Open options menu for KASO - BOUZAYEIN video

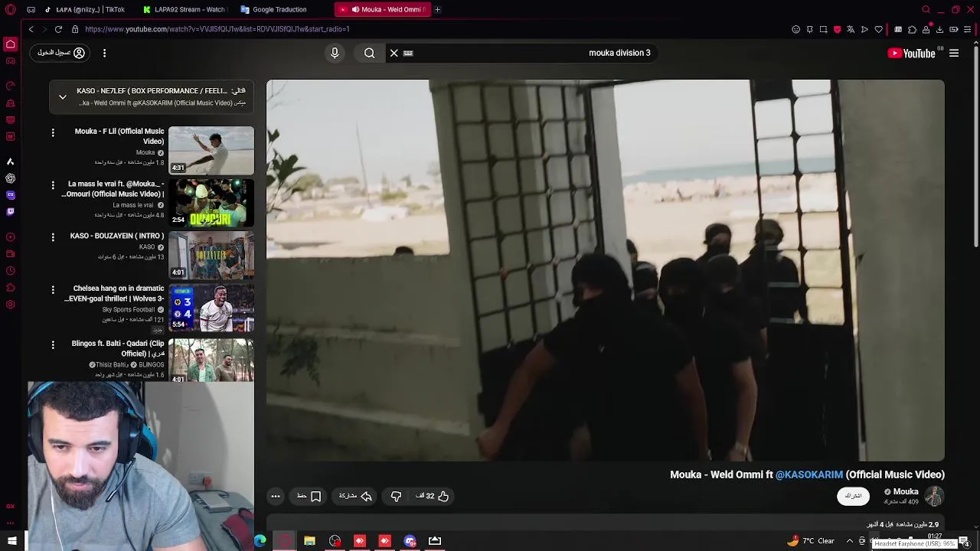point(53,237)
